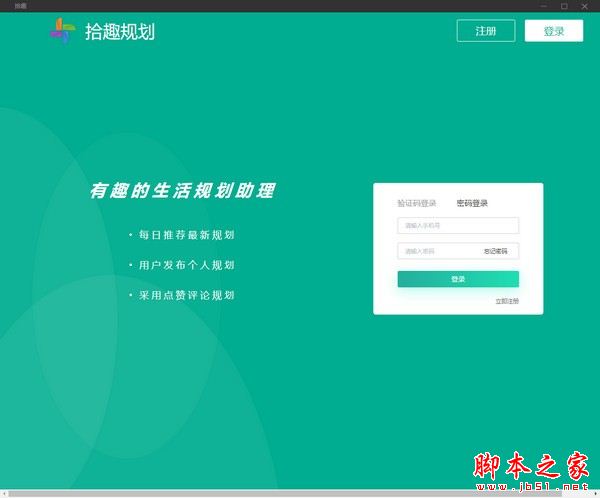This screenshot has width=600, height=498.
Task: Switch to 密码登录 tab
Action: 472,203
